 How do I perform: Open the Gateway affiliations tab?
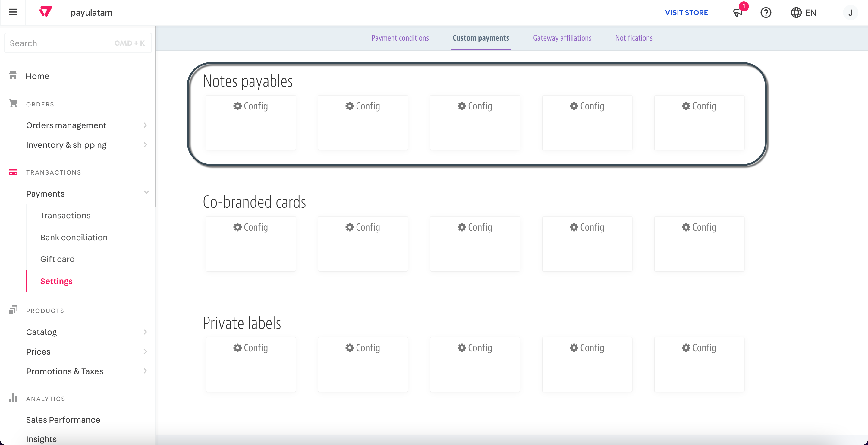point(562,38)
